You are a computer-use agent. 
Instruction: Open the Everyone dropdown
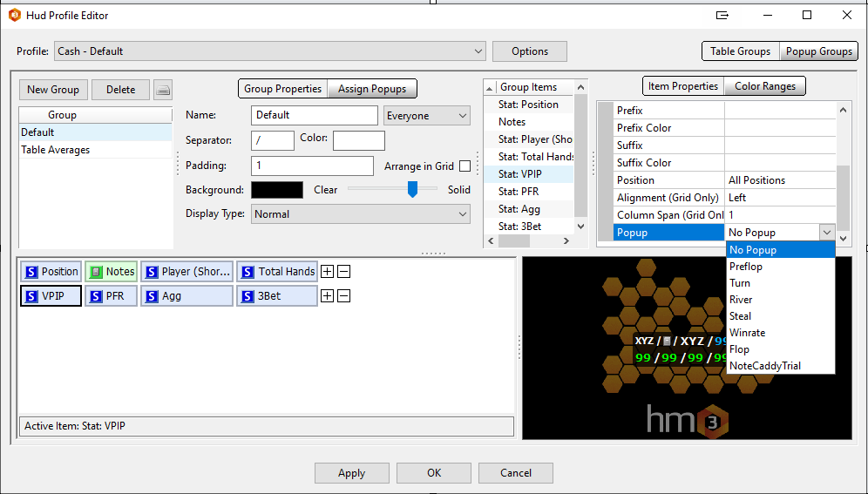427,116
